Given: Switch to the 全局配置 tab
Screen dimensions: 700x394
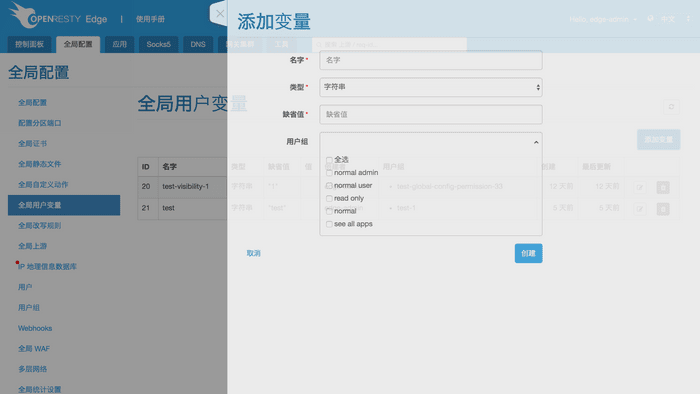Looking at the screenshot, I should pos(78,44).
